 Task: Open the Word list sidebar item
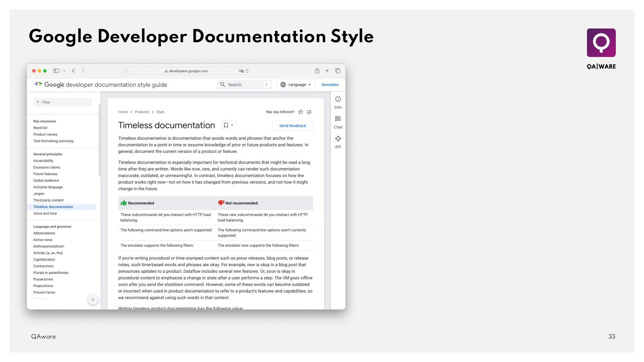[40, 128]
